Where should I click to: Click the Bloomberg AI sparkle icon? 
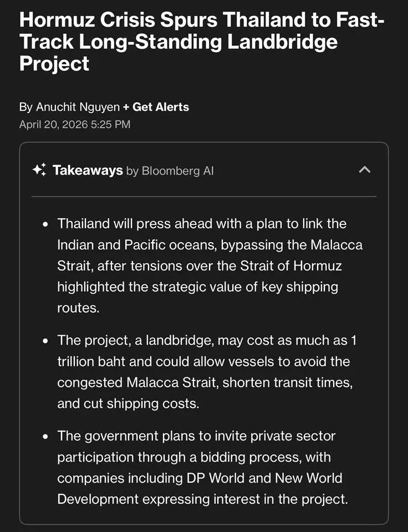39,170
